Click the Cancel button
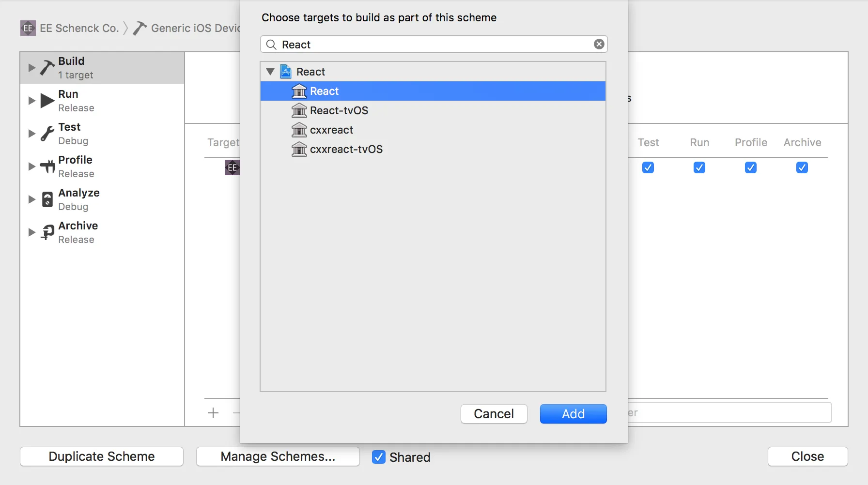This screenshot has height=485, width=868. tap(494, 414)
